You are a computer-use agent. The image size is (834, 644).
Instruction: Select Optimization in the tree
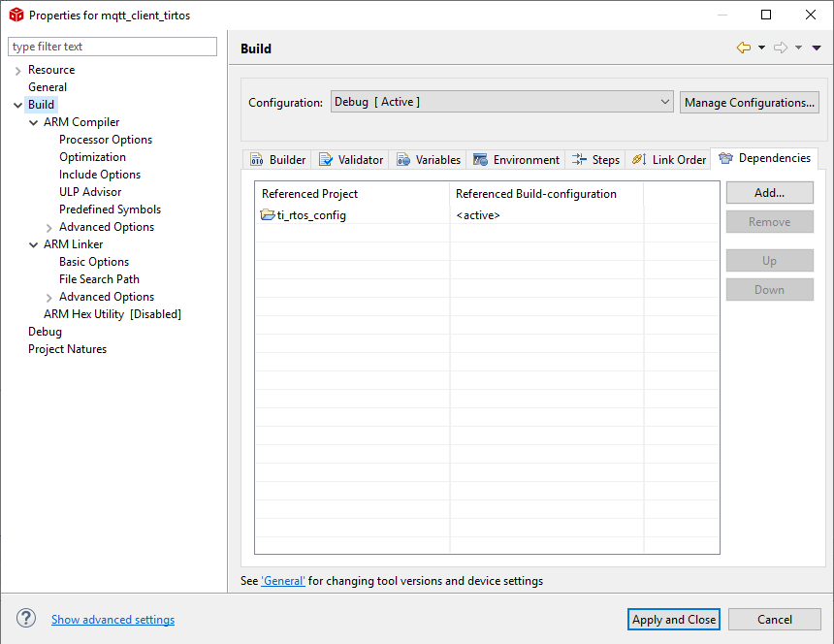(92, 157)
